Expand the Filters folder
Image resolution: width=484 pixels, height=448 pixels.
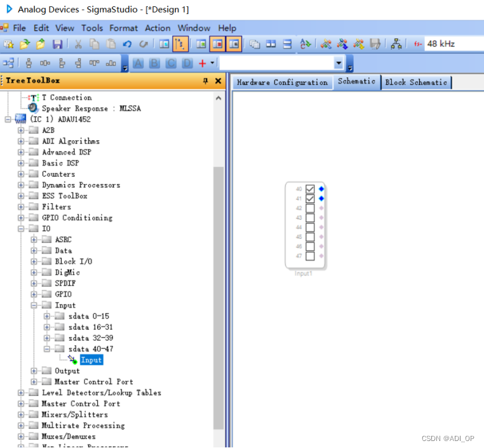point(21,207)
